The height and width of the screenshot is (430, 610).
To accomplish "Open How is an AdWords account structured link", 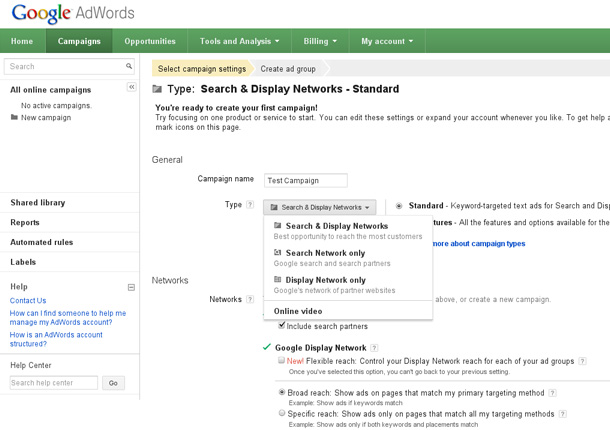I will click(x=56, y=339).
